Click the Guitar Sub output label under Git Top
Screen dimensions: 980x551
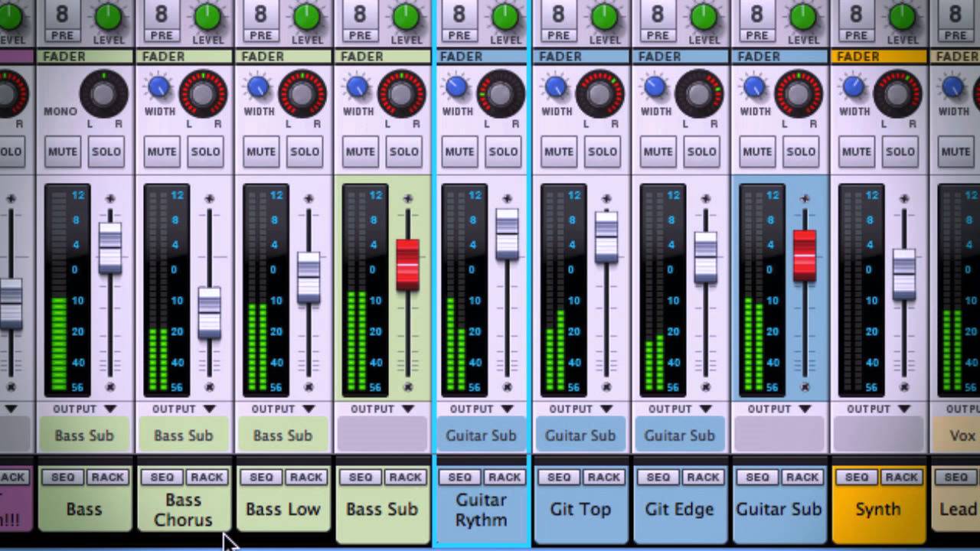tap(580, 435)
